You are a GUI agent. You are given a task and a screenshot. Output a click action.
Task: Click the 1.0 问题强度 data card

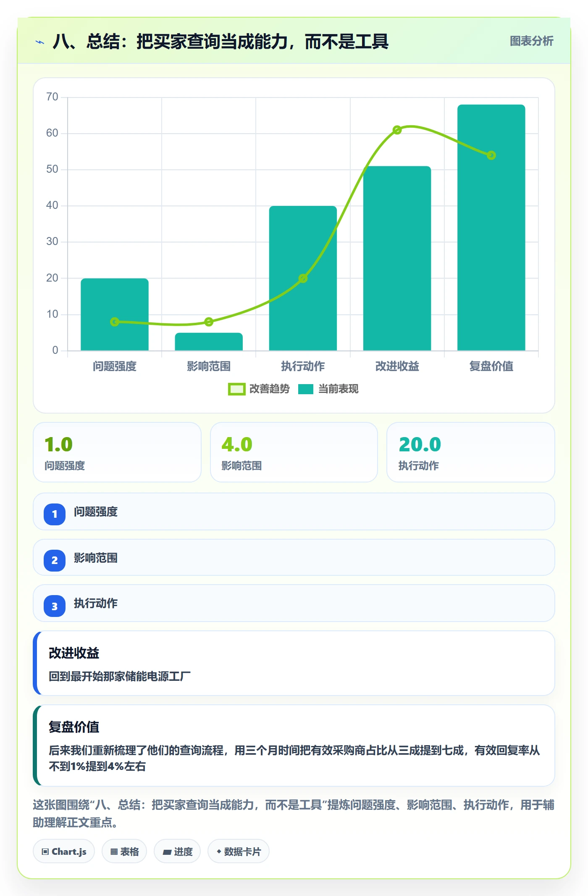[117, 452]
